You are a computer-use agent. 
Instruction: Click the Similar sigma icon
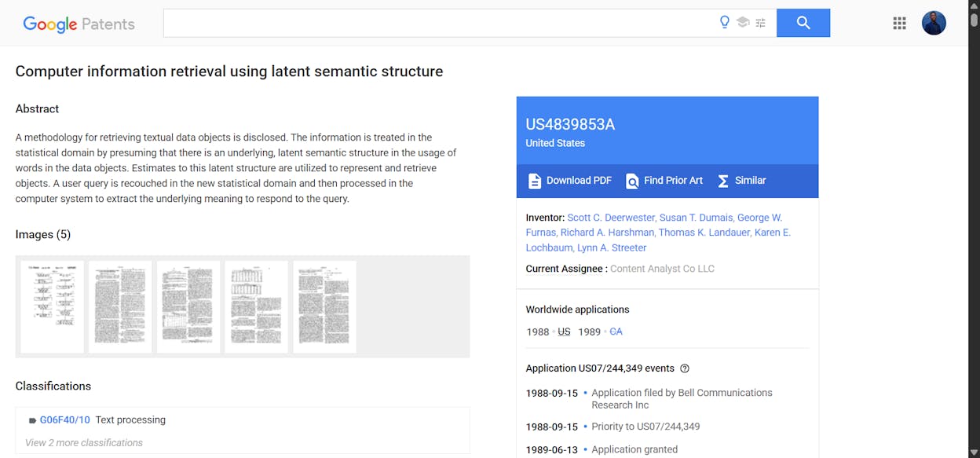coord(723,181)
